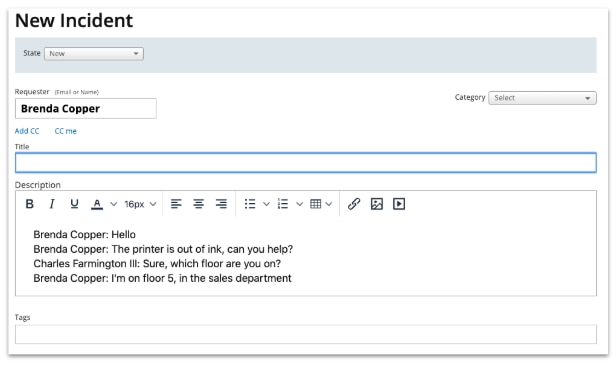Apply italic formatting
616x365 pixels.
coord(51,204)
